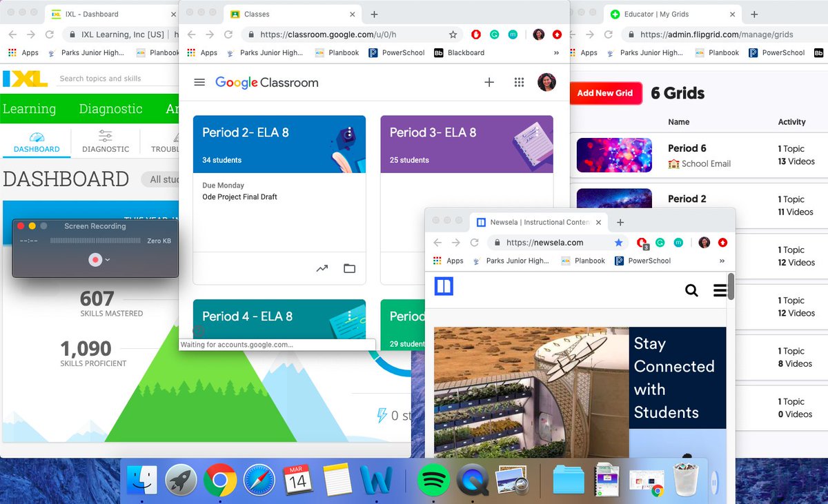Expand hidden bookmarks chevron in Newsela window

[722, 261]
